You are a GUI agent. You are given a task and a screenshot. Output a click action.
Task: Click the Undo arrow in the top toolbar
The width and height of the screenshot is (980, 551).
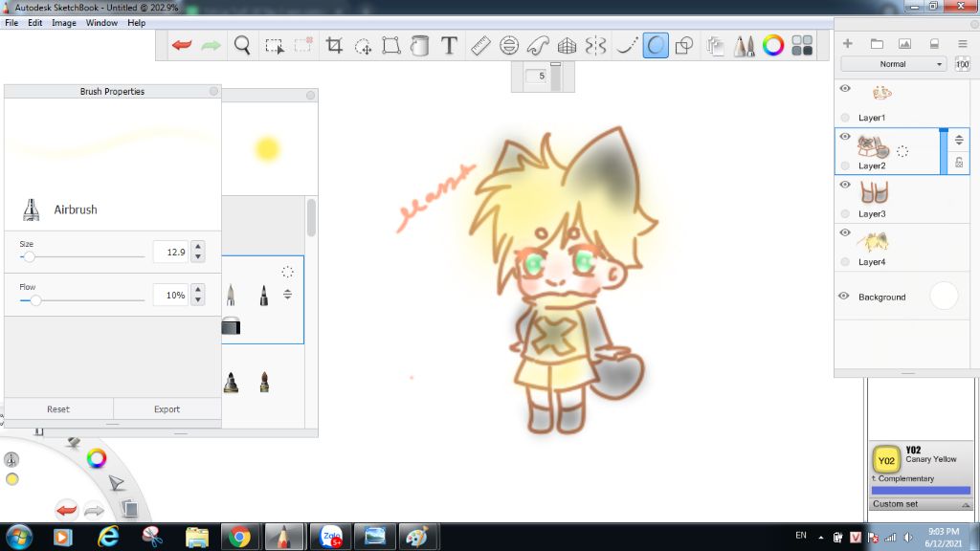[x=182, y=45]
